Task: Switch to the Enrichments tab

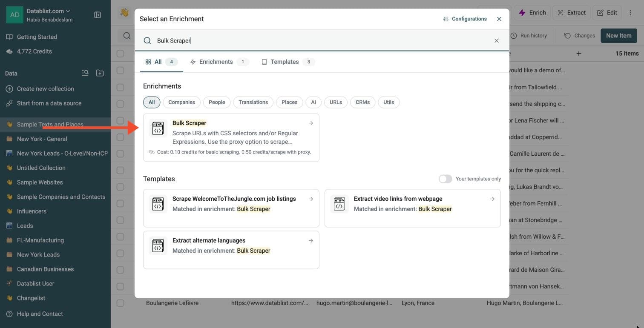Action: click(219, 62)
